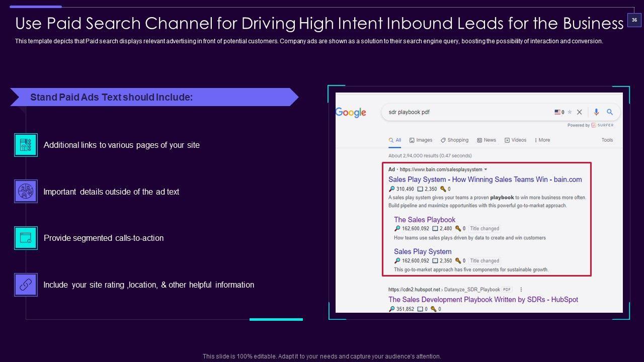The width and height of the screenshot is (644, 362).
Task: Expand the dropdown arrow after bain.com ad URL
Action: click(x=486, y=170)
